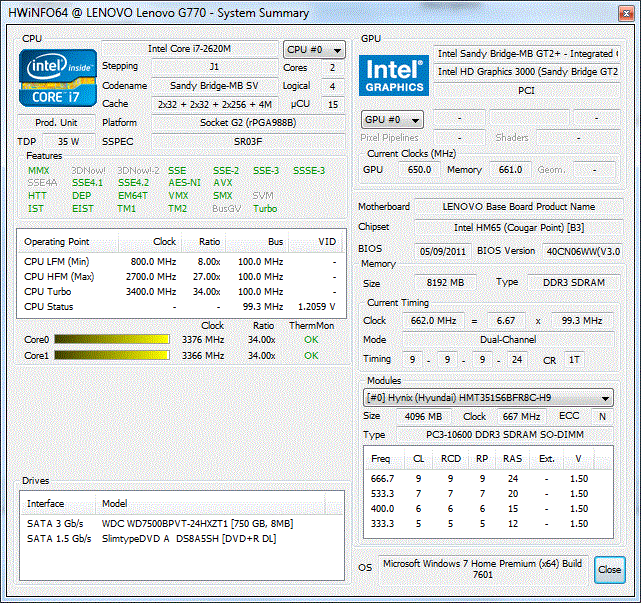This screenshot has height=603, width=641.
Task: Select the WDC WD7500BPVT drive row
Action: tap(182, 524)
